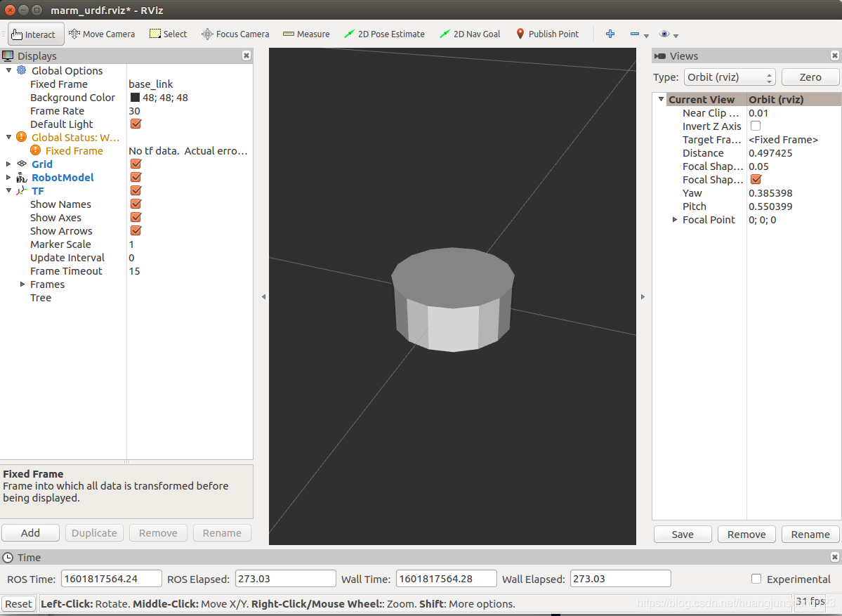Enable the Experimental checkbox
The height and width of the screenshot is (616, 842).
(756, 579)
